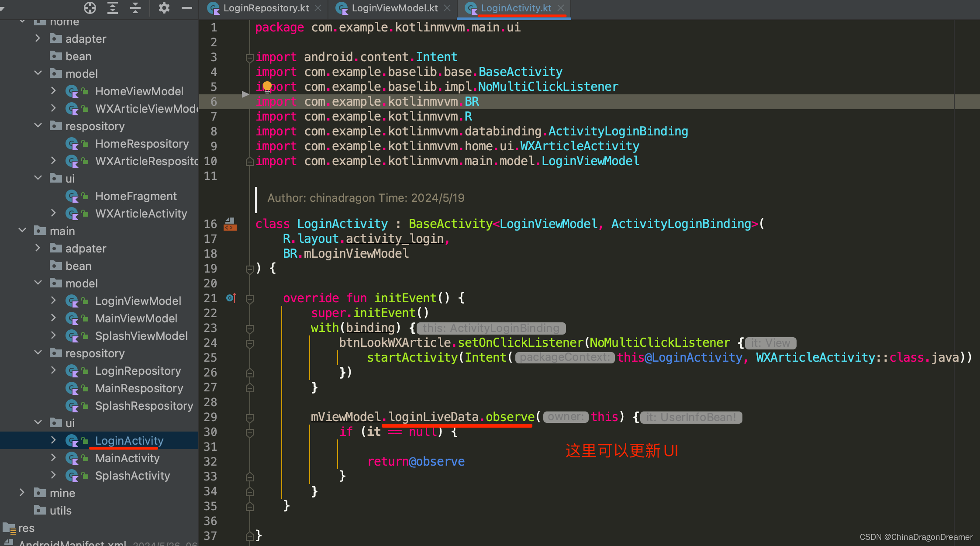
Task: Switch to the LoginViewModel.kt tab
Action: coord(393,7)
